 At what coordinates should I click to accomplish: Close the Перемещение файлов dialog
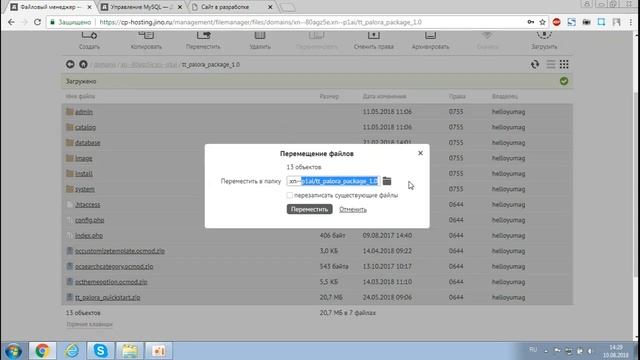(420, 153)
